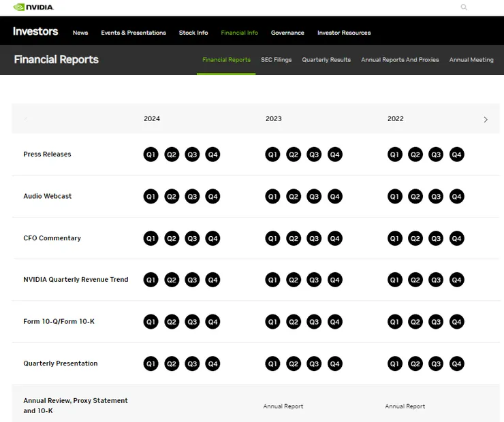Select the 2022 year column header

395,119
